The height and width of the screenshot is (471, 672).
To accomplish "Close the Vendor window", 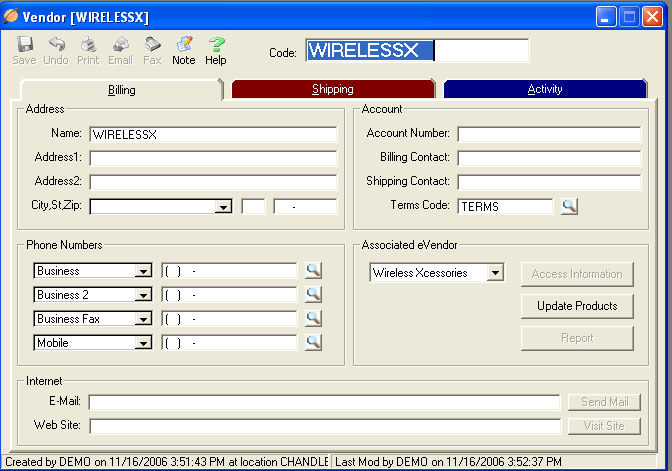I will pos(652,17).
